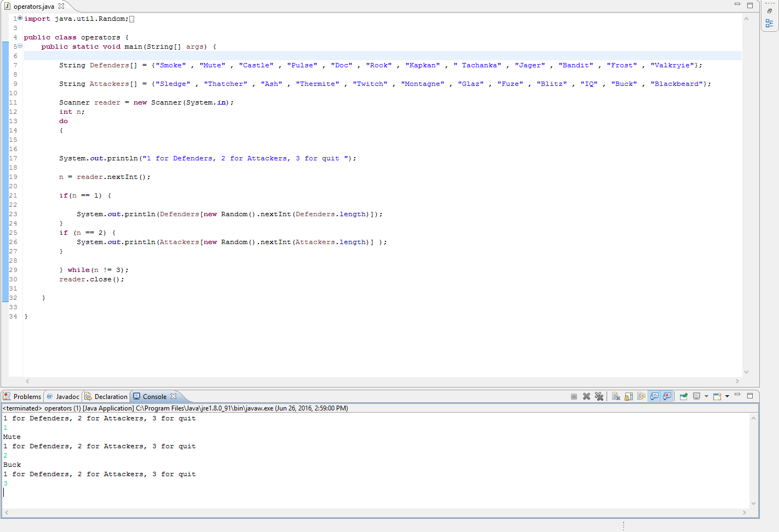Screen dimensions: 779x532
Task: Click the "Thermite" string in Attackers array
Action: pos(318,84)
